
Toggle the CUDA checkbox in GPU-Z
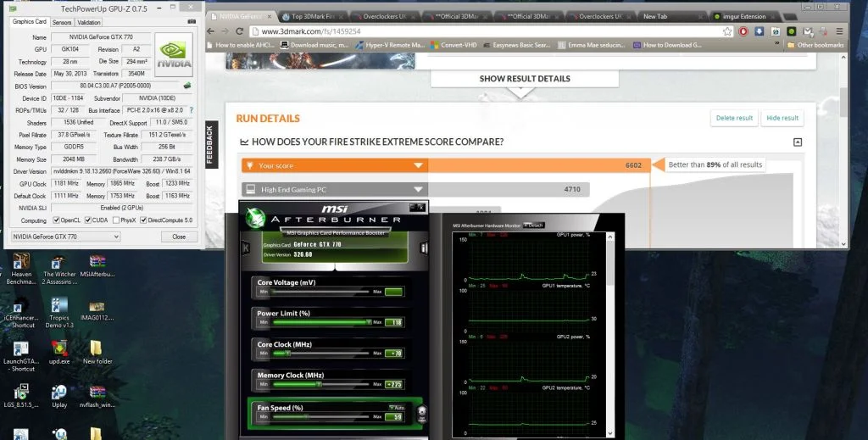(87, 220)
